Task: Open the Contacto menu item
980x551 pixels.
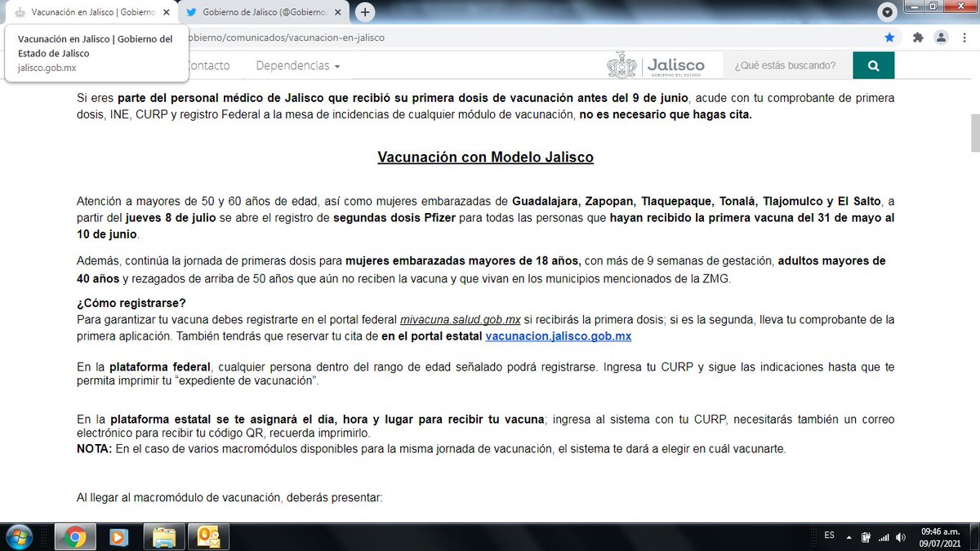Action: click(x=209, y=65)
